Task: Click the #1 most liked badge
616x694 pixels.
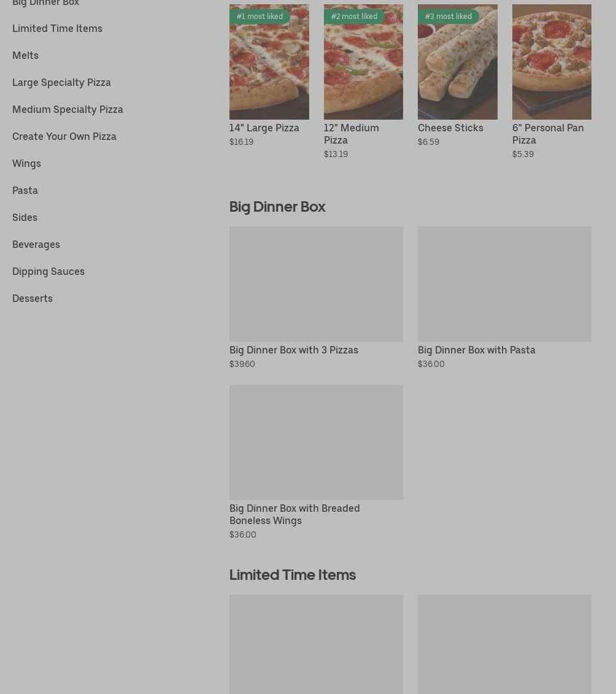Action: click(x=260, y=17)
